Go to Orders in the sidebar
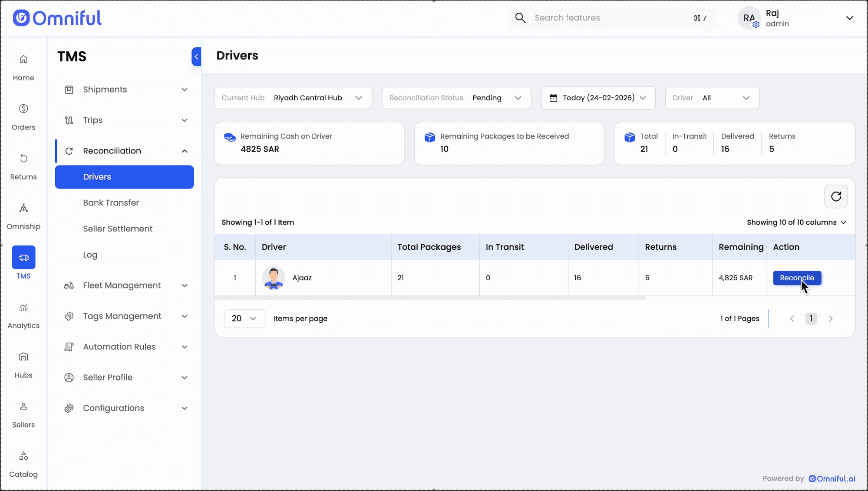868x491 pixels. (x=23, y=117)
